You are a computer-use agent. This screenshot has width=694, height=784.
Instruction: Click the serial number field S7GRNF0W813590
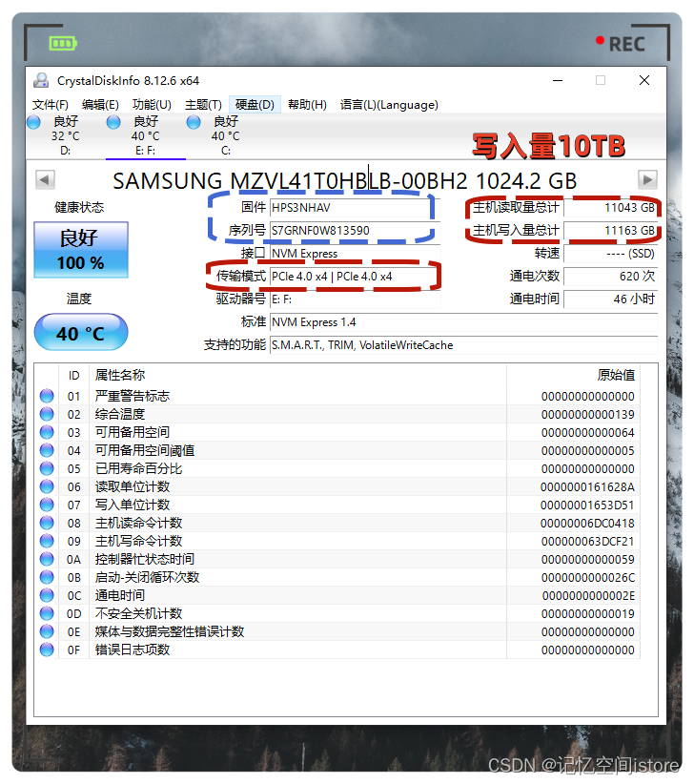[x=355, y=231]
